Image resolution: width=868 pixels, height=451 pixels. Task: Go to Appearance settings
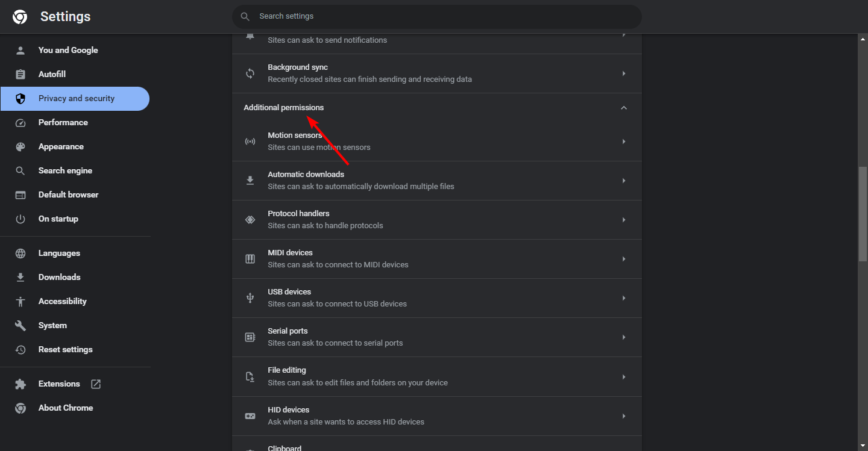tap(61, 146)
